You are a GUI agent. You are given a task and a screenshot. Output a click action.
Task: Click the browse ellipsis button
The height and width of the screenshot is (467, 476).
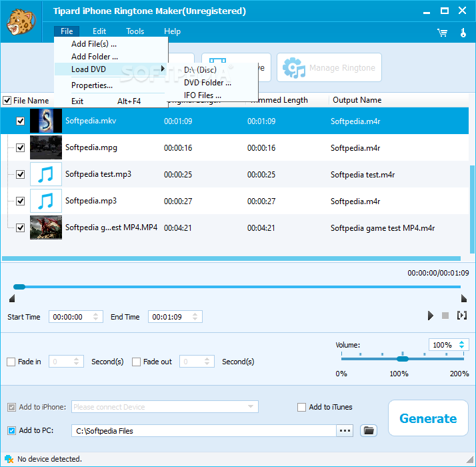pos(345,430)
